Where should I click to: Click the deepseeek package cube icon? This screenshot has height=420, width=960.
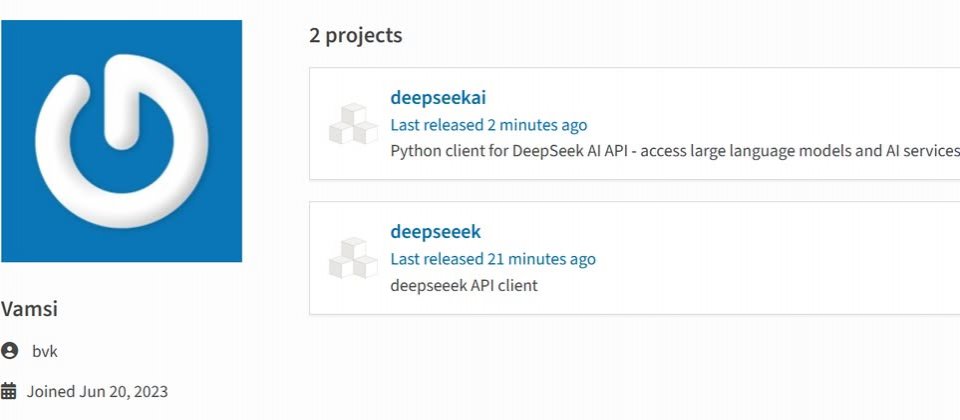354,258
